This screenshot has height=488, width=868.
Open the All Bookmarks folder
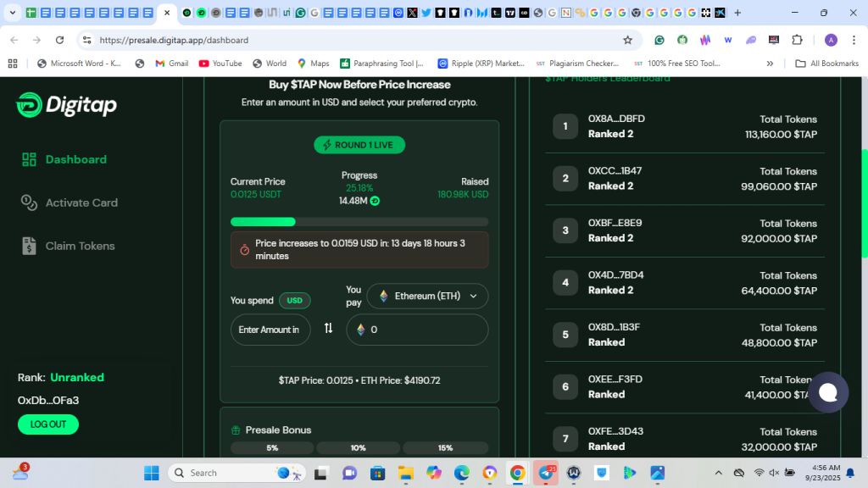coord(827,64)
